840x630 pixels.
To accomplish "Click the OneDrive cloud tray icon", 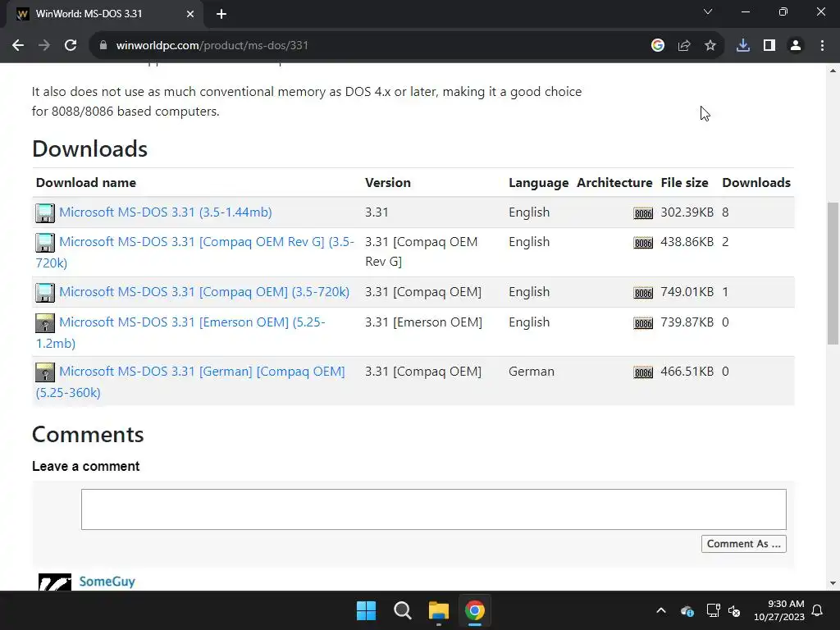I will pos(687,610).
